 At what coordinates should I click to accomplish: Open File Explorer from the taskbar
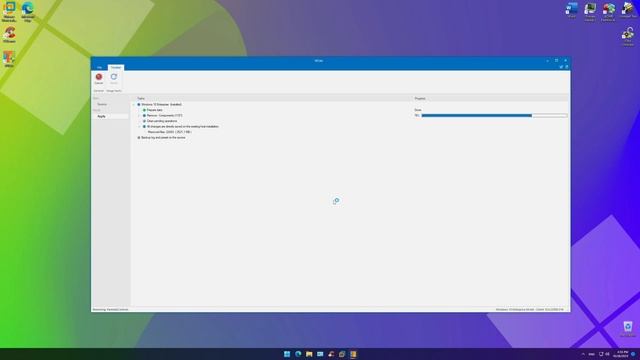tap(309, 354)
